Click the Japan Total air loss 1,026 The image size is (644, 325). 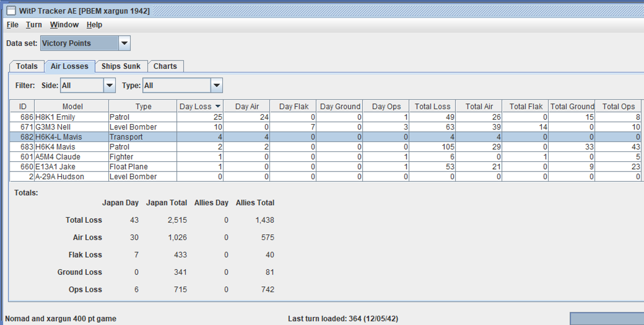click(x=176, y=237)
